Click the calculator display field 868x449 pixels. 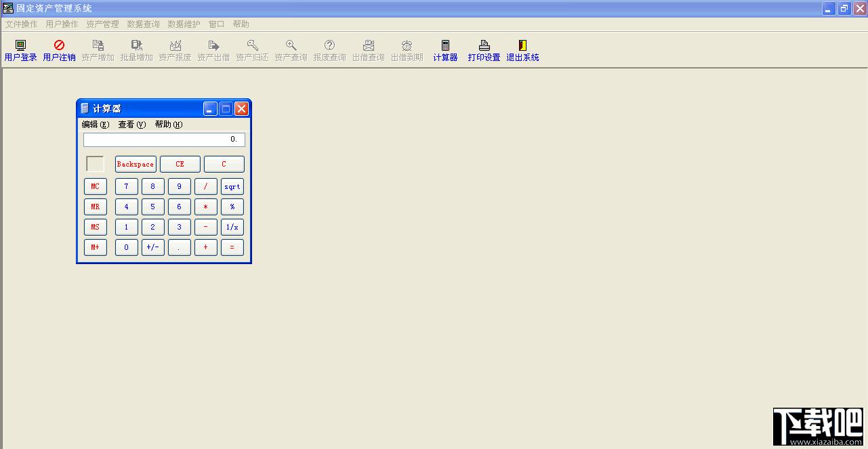[164, 140]
